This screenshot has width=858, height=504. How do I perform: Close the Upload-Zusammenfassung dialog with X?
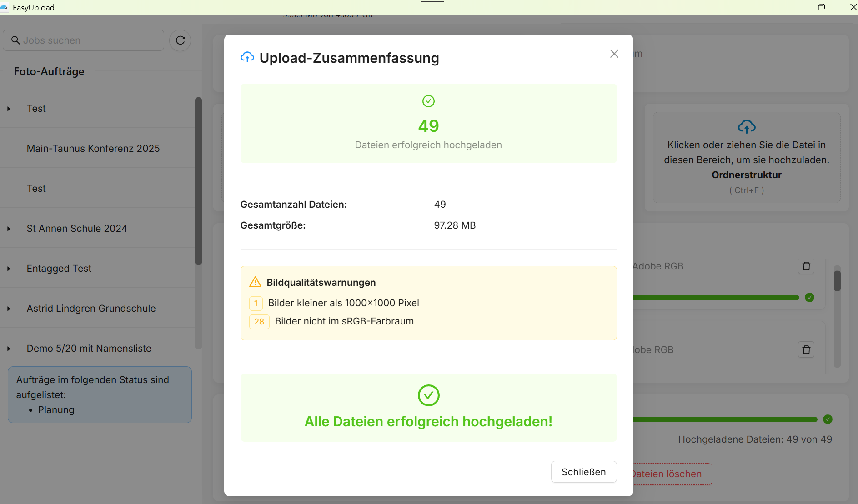click(614, 54)
